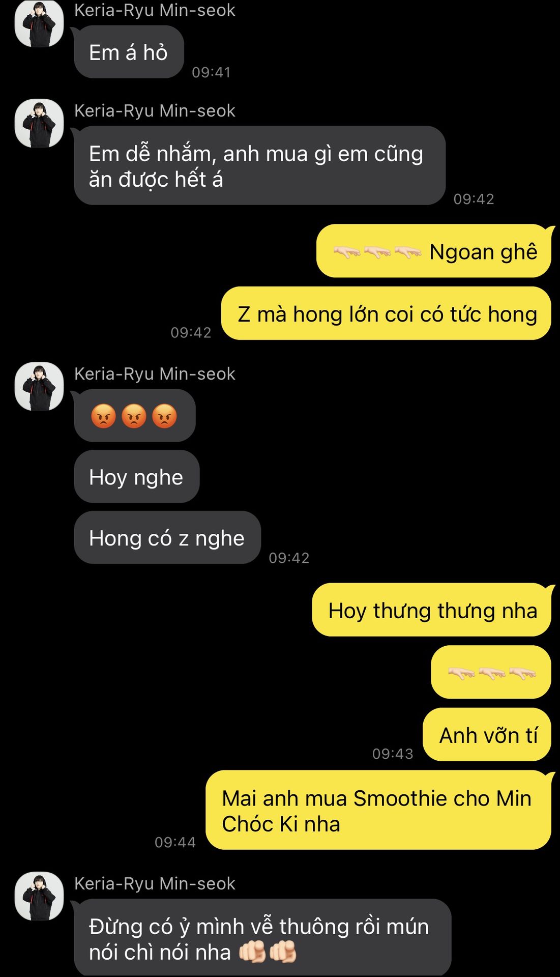The image size is (560, 977).
Task: Tap avatar next to 'Em dễ nhắm' message
Action: pyautogui.click(x=39, y=123)
